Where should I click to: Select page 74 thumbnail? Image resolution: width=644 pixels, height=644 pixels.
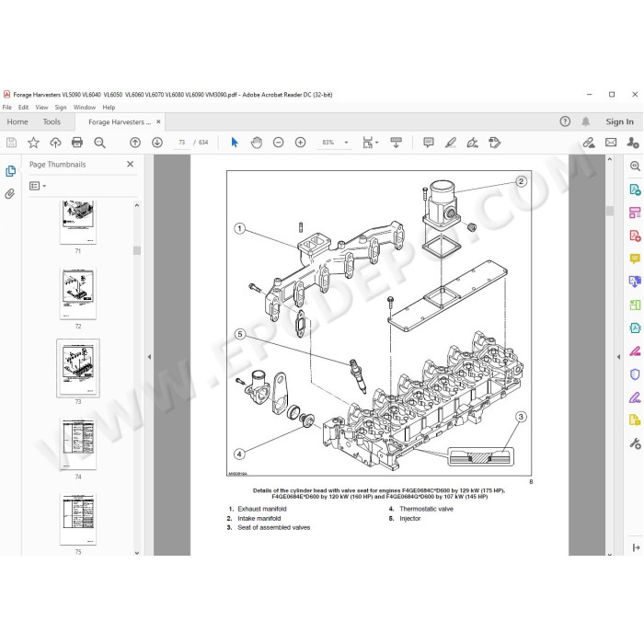[78, 444]
